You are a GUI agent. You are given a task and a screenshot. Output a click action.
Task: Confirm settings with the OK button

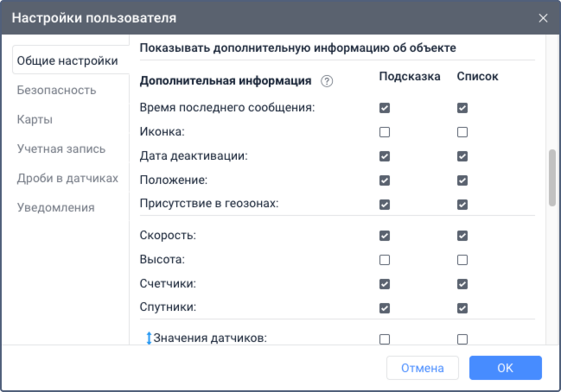pyautogui.click(x=505, y=368)
